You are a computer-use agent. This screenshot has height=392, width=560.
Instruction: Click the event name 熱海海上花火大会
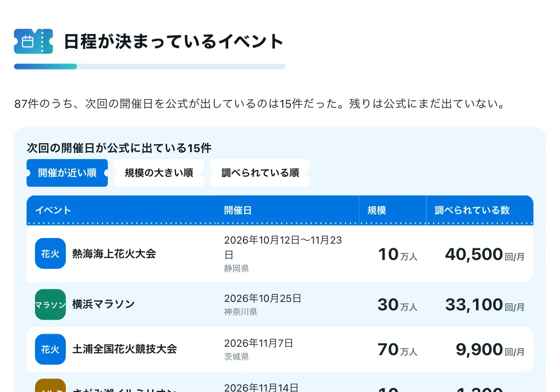coord(114,254)
